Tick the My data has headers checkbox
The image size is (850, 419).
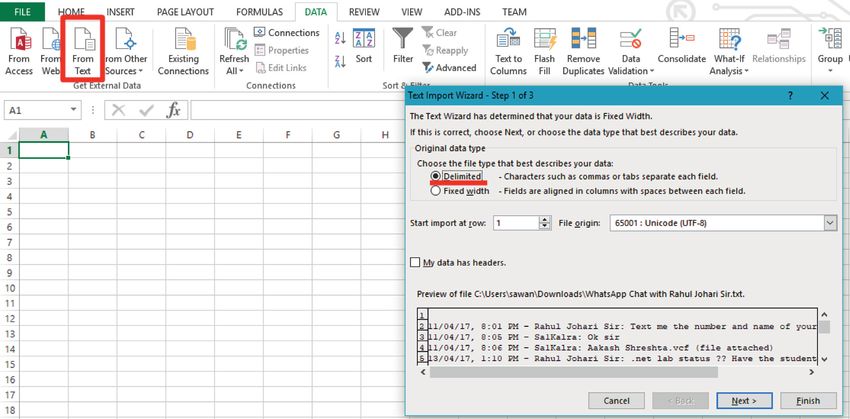(x=415, y=262)
